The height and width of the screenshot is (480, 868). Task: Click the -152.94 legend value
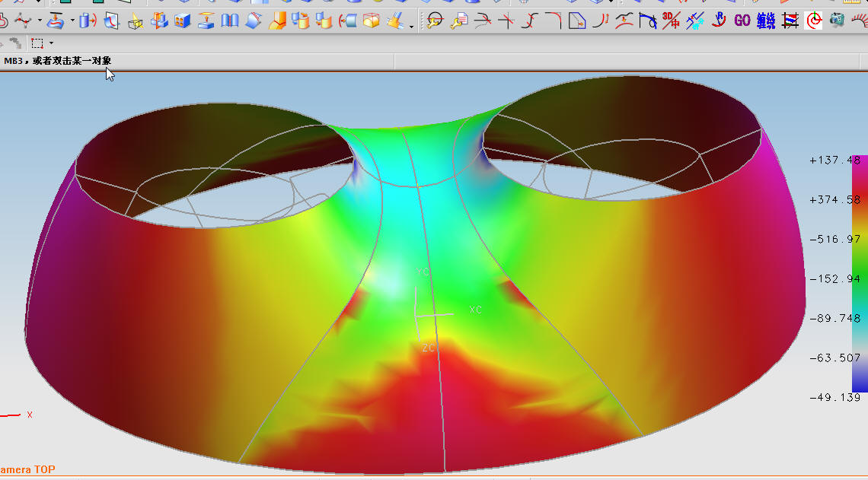pos(834,278)
